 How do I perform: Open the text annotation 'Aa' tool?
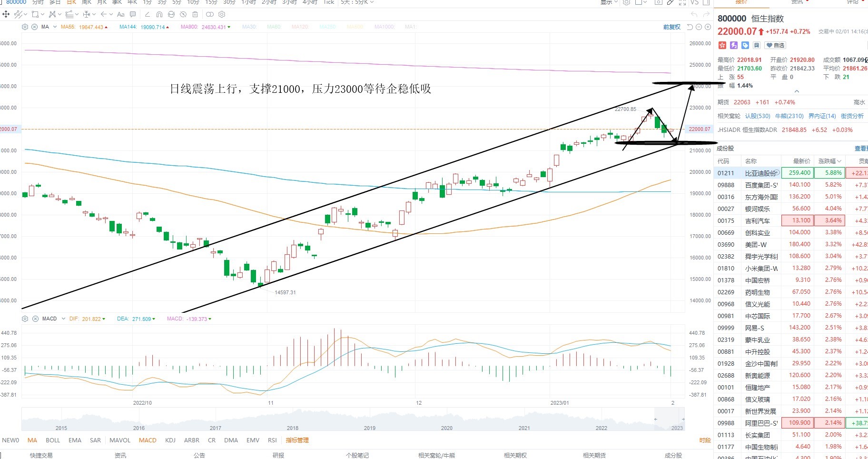pyautogui.click(x=121, y=14)
